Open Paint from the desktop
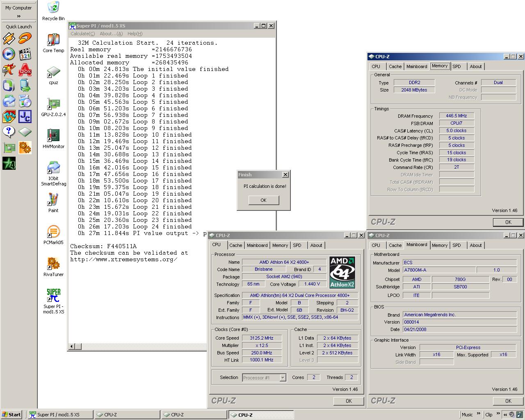This screenshot has width=525, height=420. point(53,203)
